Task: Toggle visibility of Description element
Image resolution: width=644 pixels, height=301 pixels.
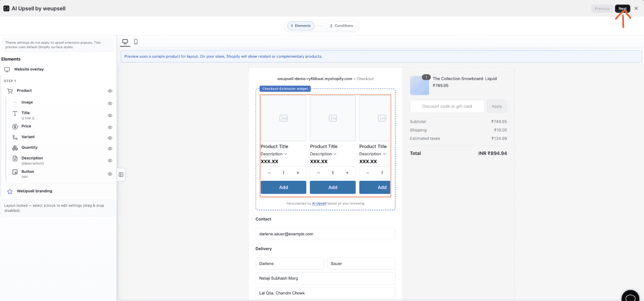Action: click(x=110, y=161)
